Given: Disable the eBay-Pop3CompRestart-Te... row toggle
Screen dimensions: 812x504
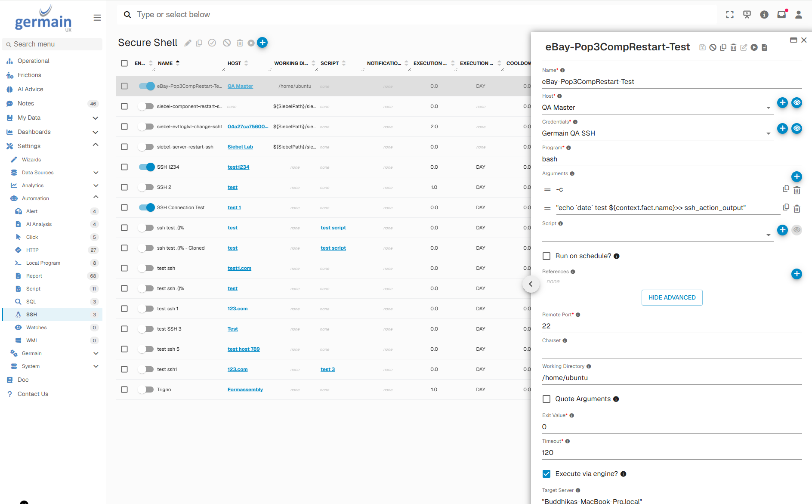Looking at the screenshot, I should 147,86.
